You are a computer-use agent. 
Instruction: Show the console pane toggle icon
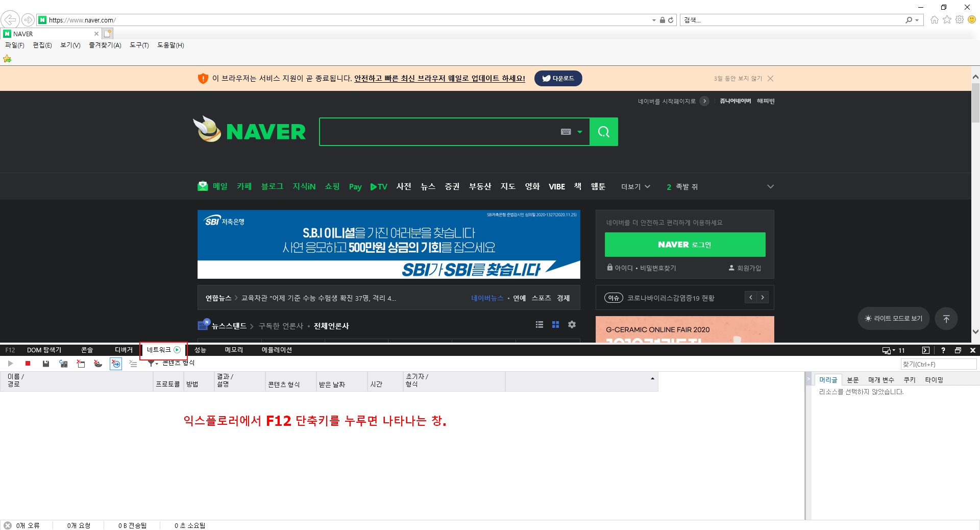[926, 350]
